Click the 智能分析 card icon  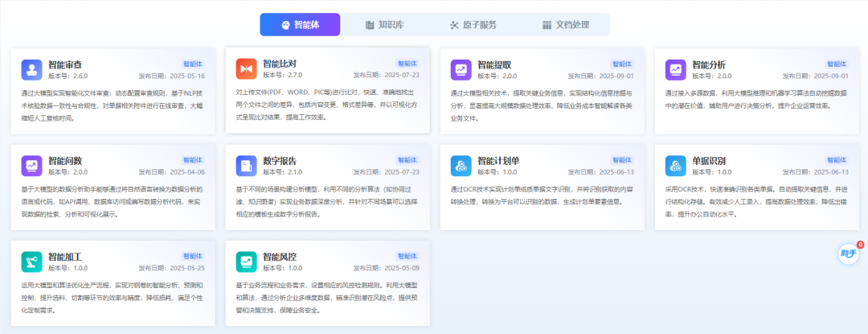(x=676, y=70)
